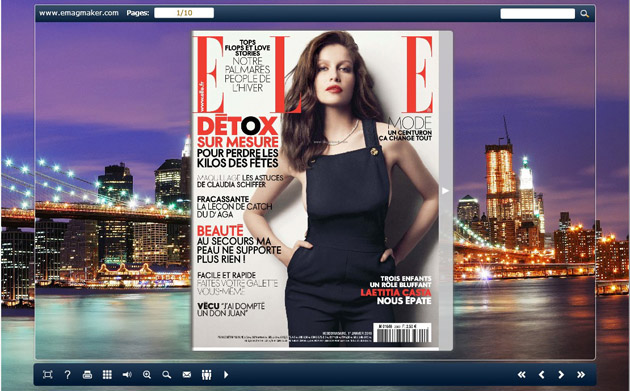Mute the sound speaker icon
Image resolution: width=630 pixels, height=391 pixels.
point(127,375)
